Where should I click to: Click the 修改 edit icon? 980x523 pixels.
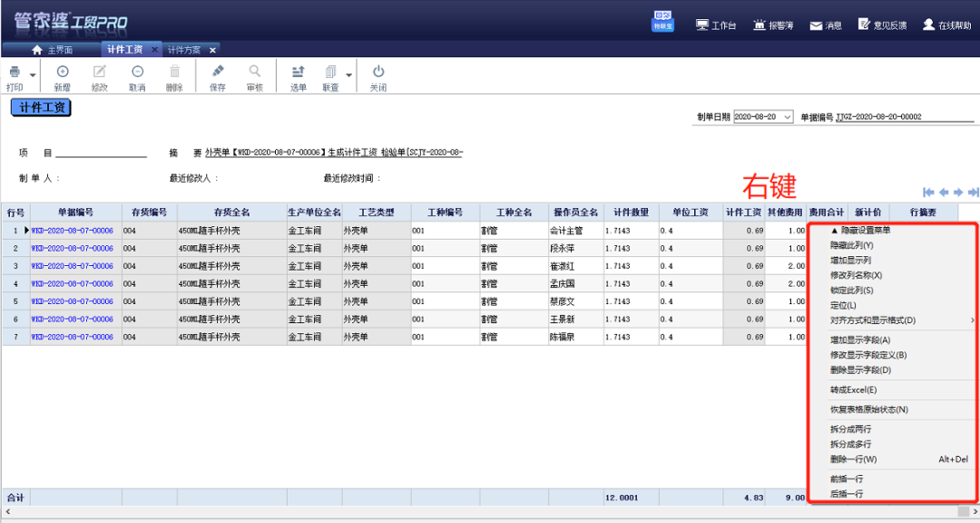(100, 72)
